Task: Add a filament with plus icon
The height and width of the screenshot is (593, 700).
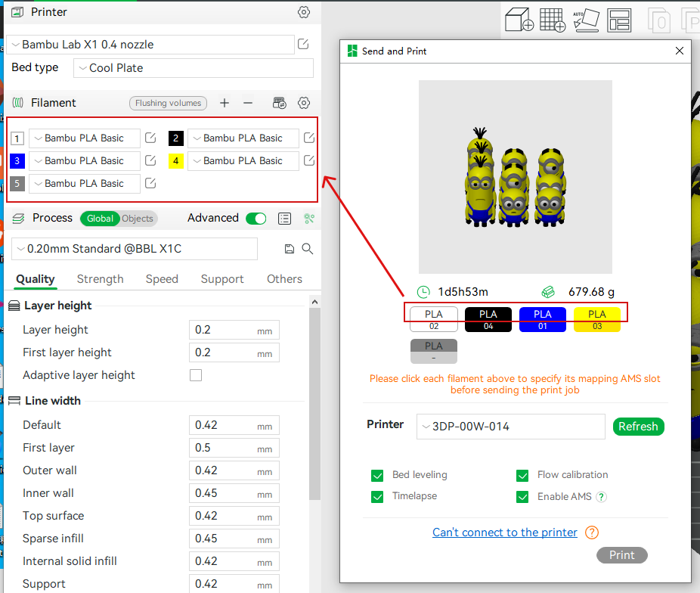Action: (224, 103)
